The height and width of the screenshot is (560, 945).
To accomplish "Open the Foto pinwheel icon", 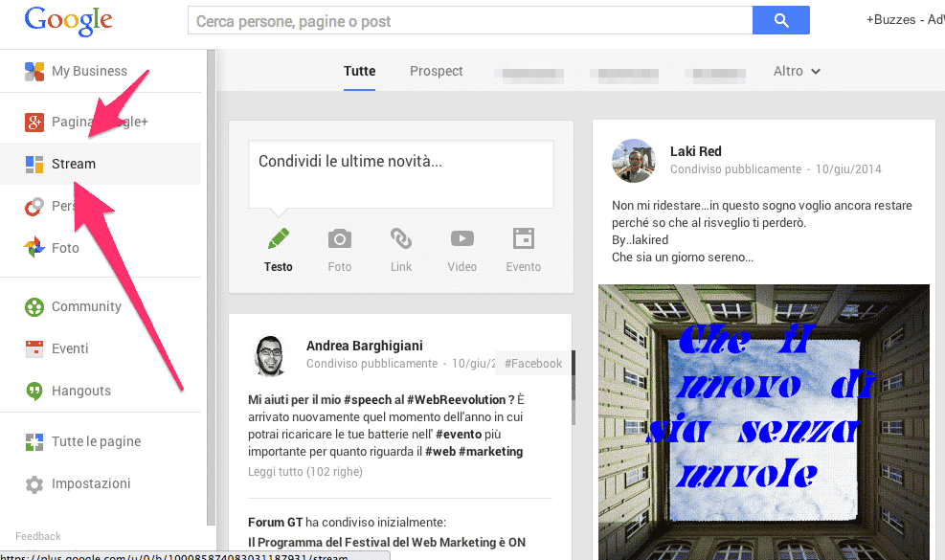I will 34,248.
